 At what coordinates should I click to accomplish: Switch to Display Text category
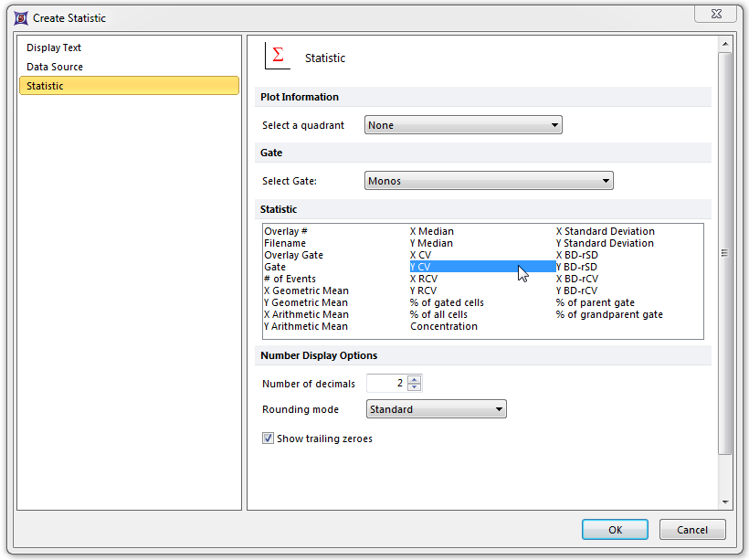coord(54,48)
